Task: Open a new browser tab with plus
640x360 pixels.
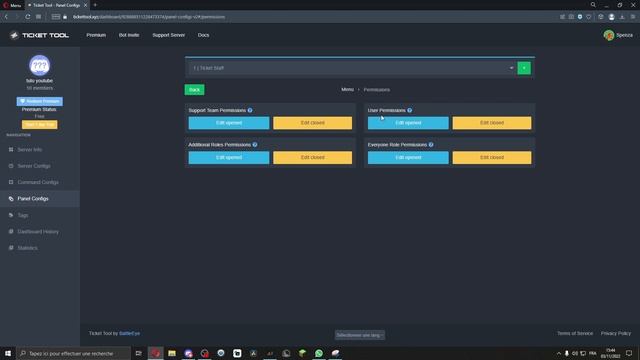Action: click(x=95, y=5)
